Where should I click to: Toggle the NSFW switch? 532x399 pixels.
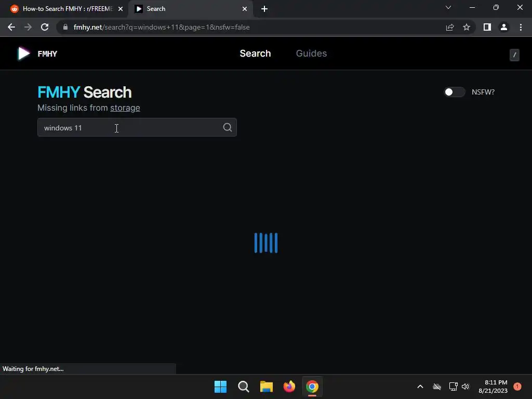(454, 92)
